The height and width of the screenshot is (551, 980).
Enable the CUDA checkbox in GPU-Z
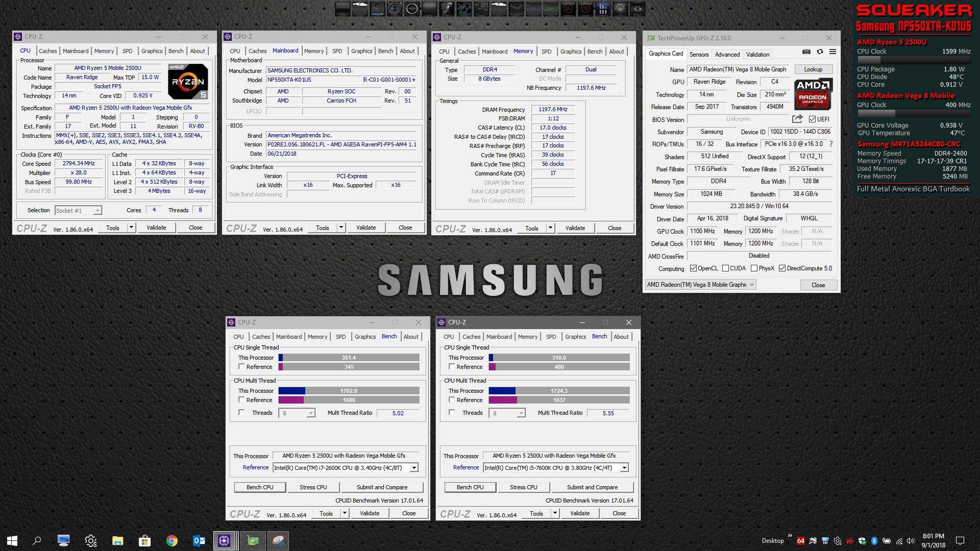click(725, 268)
